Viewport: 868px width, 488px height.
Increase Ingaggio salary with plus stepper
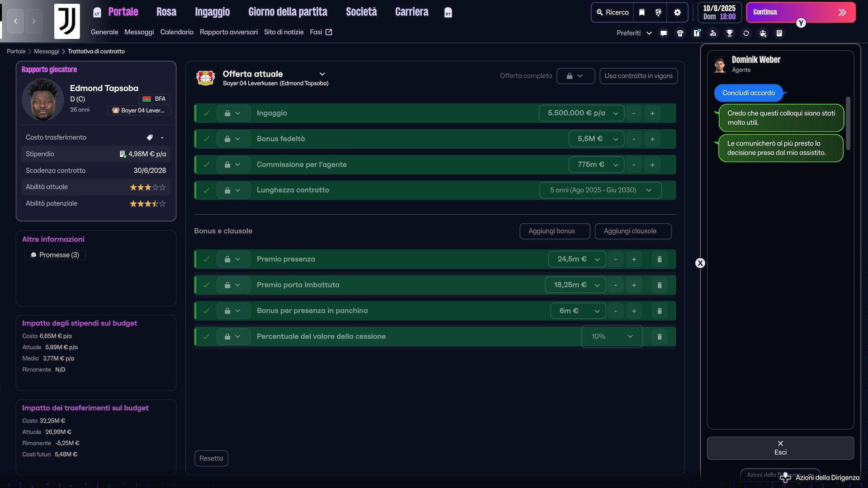pyautogui.click(x=652, y=113)
